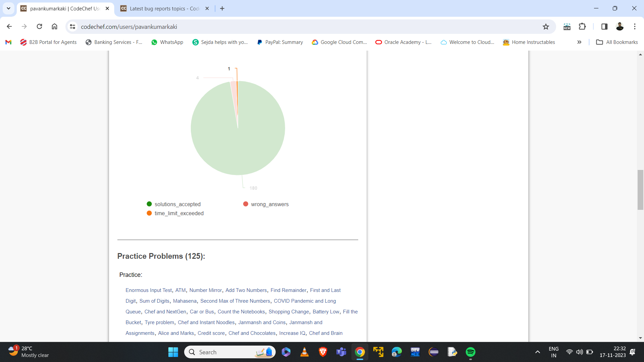This screenshot has width=644, height=362.
Task: Launch VLC media player from taskbar
Action: (304, 352)
